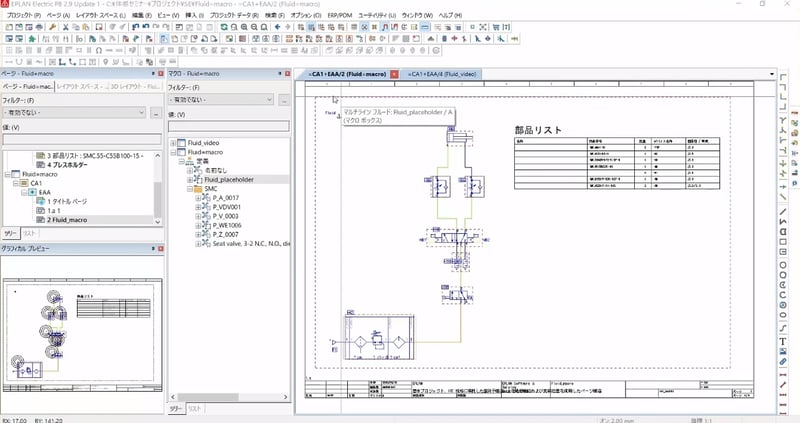Click the forward arrow toolbar icon
Image resolution: width=800 pixels, height=423 pixels.
(288, 27)
